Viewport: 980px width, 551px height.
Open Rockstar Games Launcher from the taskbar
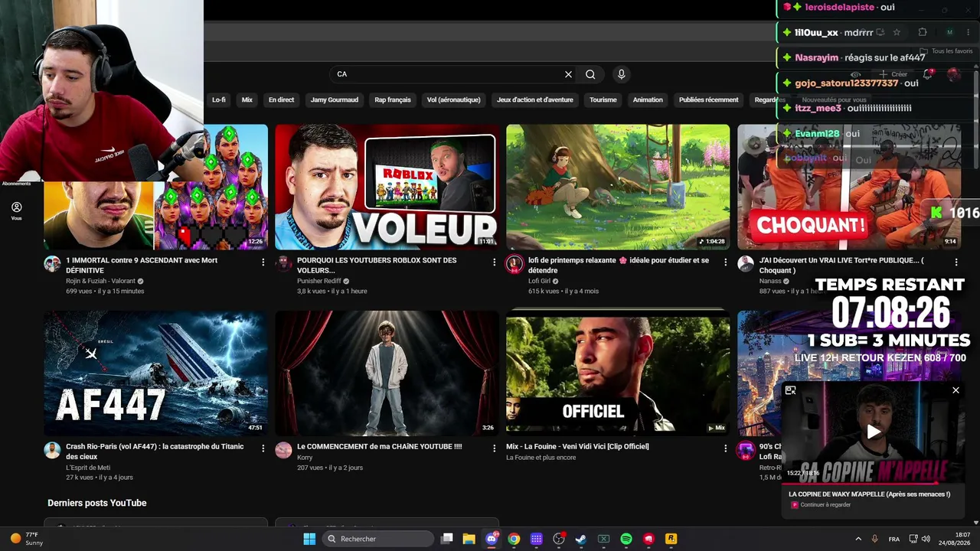(671, 539)
